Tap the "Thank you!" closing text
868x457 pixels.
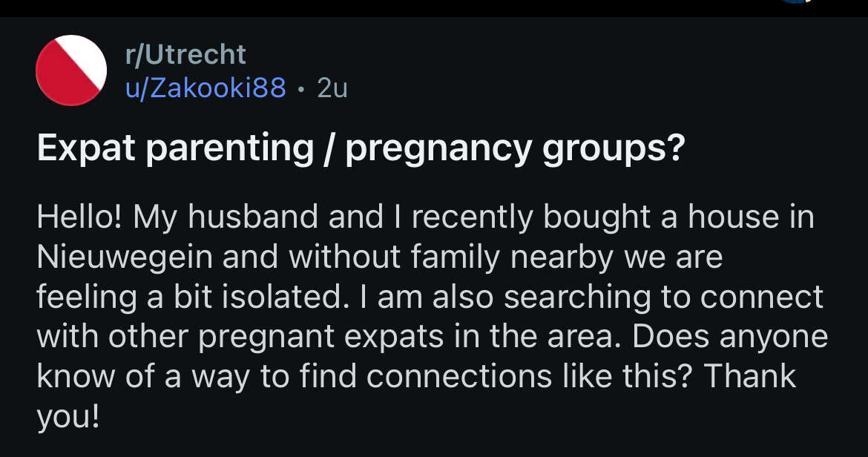[749, 376]
